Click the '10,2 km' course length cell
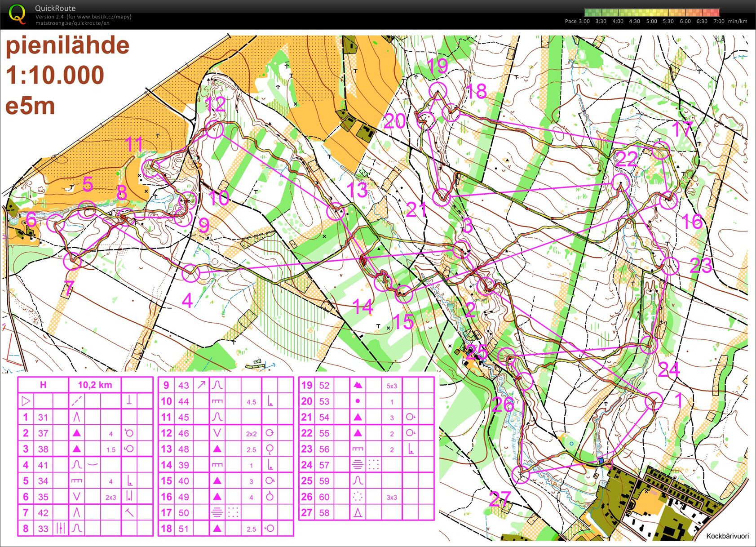The width and height of the screenshot is (756, 547). tap(95, 385)
